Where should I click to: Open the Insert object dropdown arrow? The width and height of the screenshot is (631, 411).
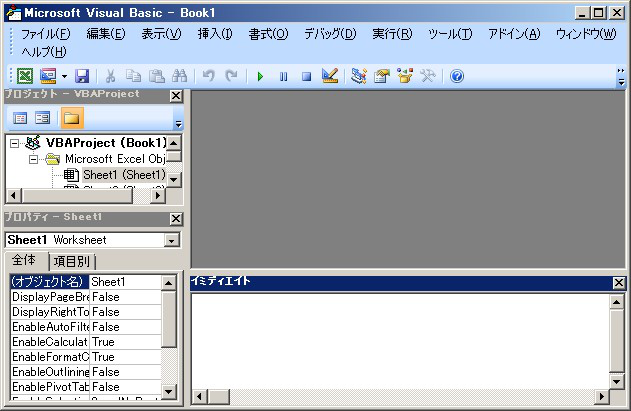tap(64, 76)
